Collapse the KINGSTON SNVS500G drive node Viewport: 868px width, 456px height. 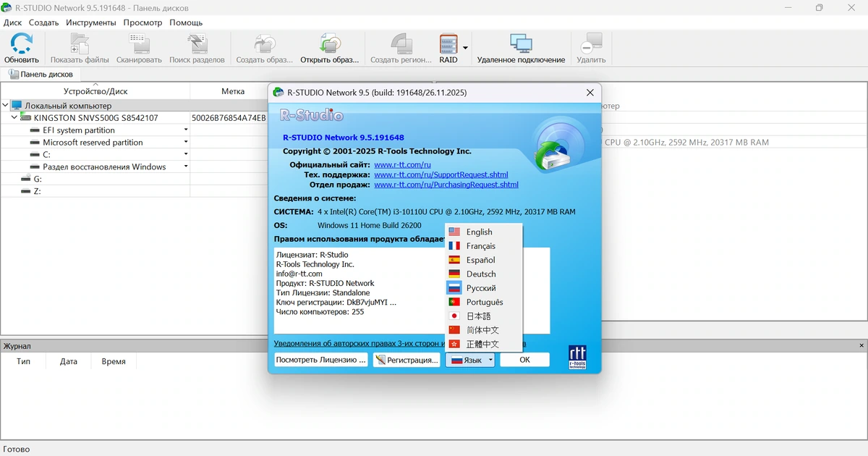pyautogui.click(x=14, y=118)
